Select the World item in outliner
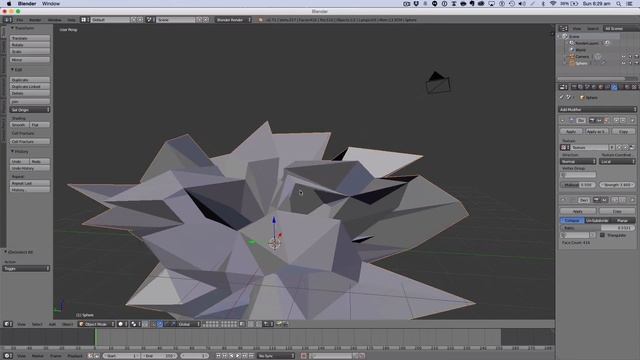The image size is (640, 360). coord(580,50)
